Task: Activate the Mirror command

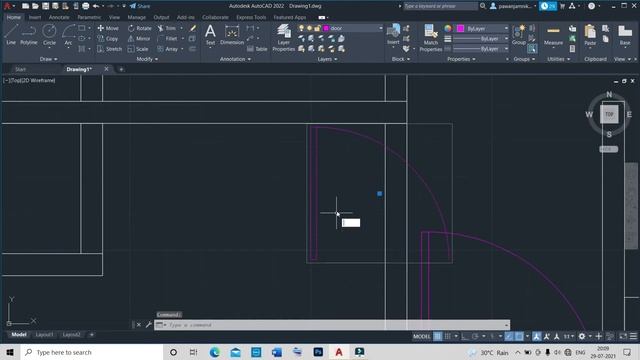Action: point(139,38)
